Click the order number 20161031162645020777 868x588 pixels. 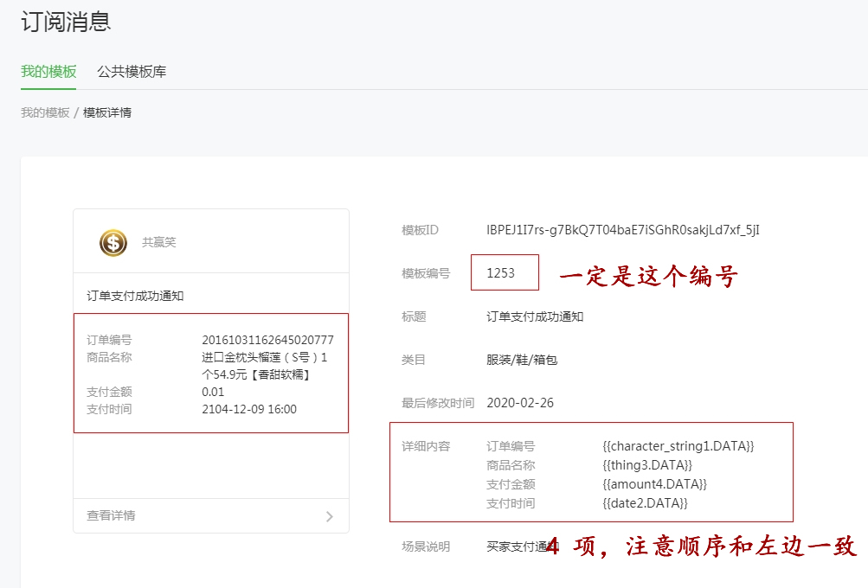(267, 340)
